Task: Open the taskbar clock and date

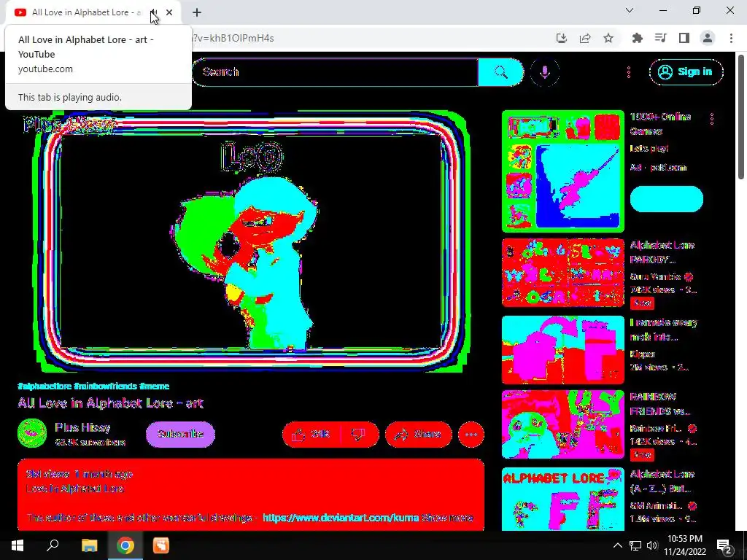Action: 684,545
